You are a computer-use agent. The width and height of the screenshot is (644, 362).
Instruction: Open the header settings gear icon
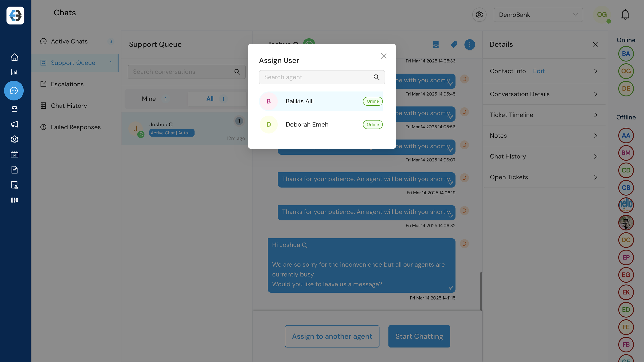point(479,15)
